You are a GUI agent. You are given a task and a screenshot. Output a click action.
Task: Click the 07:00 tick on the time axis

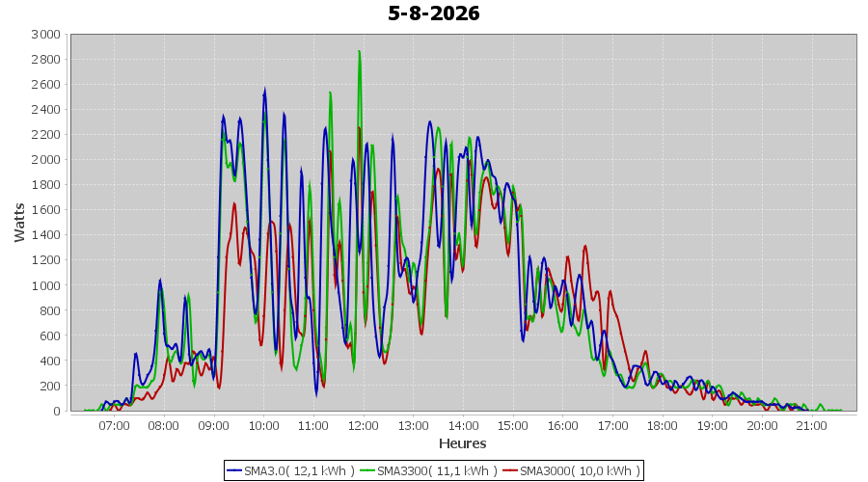pos(114,425)
